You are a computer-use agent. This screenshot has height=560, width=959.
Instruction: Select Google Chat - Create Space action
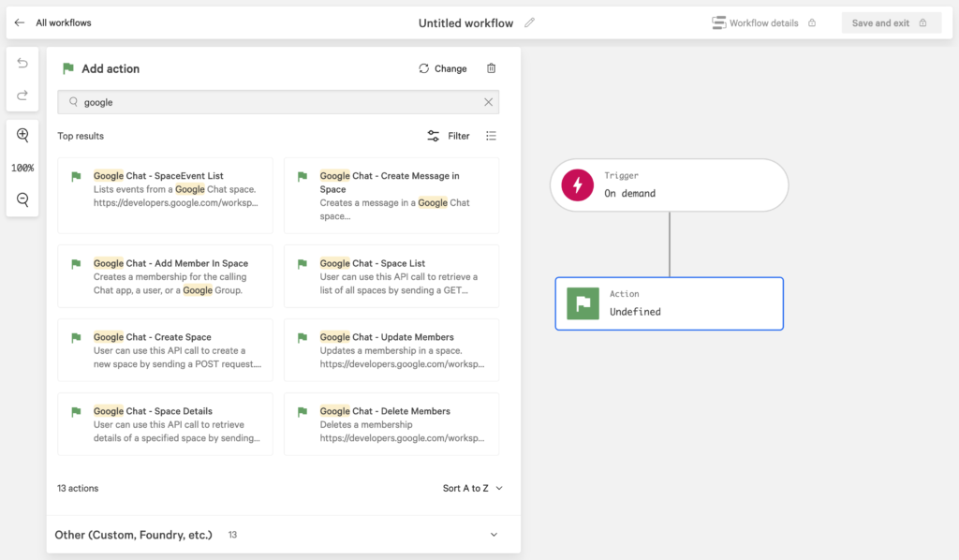click(x=165, y=350)
